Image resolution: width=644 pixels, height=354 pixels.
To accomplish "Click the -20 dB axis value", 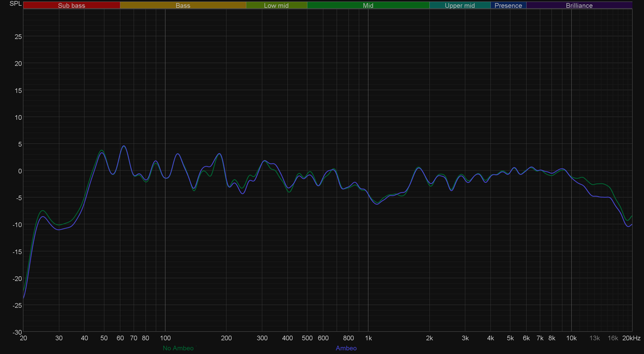I will tap(17, 278).
